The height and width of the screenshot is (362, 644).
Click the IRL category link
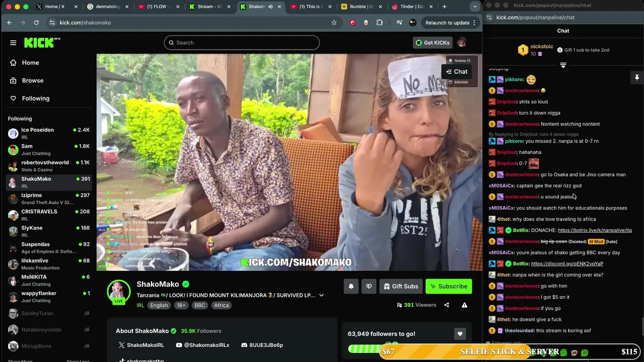pyautogui.click(x=140, y=305)
